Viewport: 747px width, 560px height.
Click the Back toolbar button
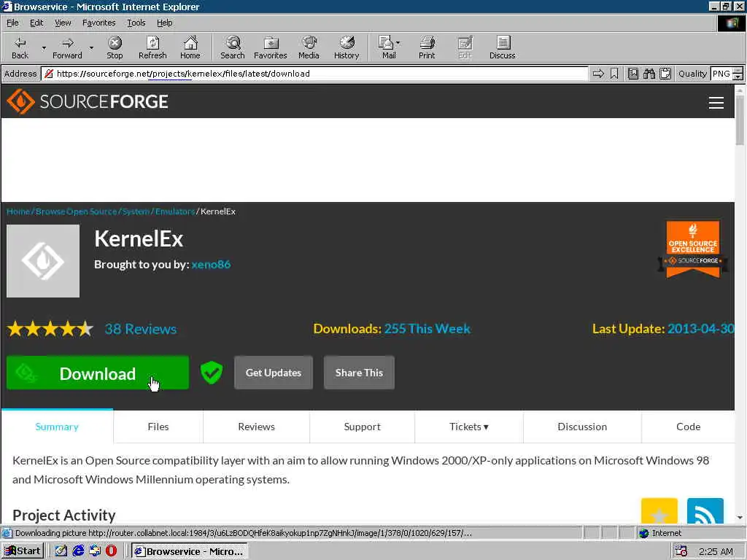(x=20, y=47)
